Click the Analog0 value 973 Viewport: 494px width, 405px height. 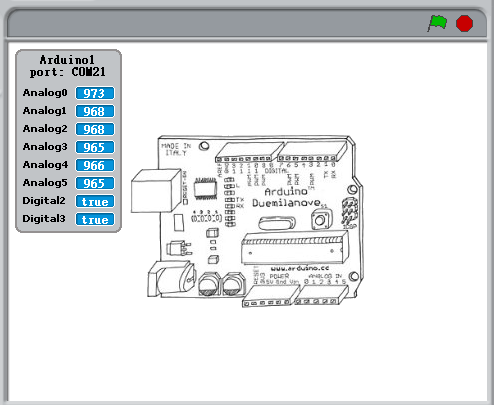tap(95, 93)
